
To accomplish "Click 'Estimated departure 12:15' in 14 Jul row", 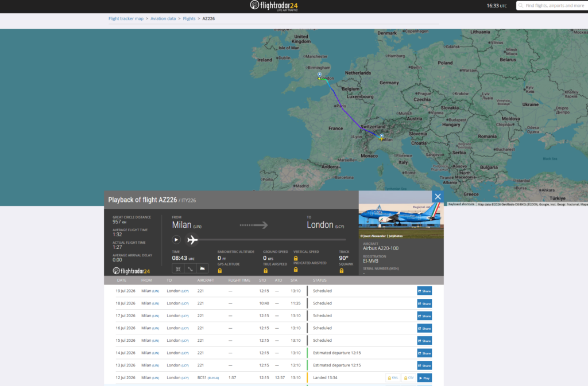I will tap(336, 353).
